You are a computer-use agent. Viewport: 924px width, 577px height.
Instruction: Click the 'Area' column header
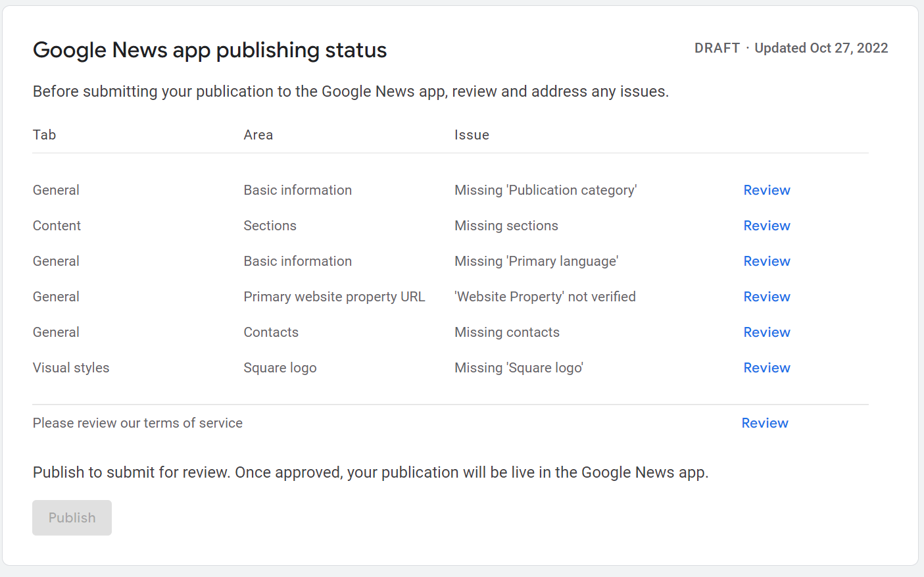(x=258, y=135)
